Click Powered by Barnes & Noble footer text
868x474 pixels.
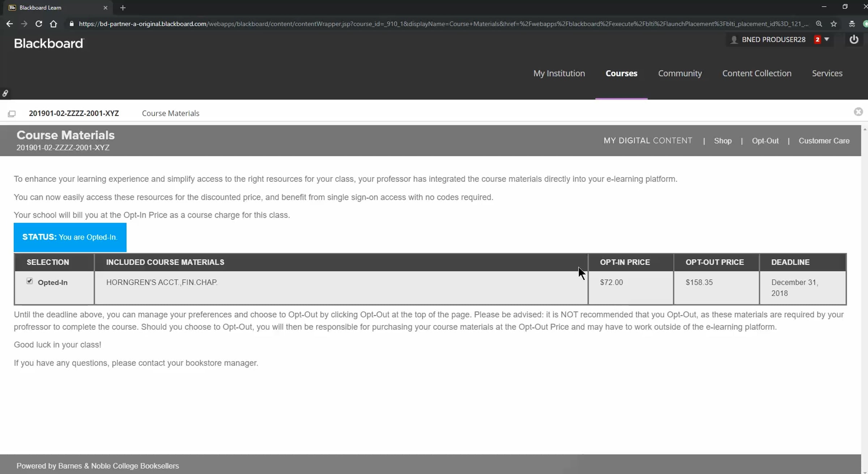point(98,466)
